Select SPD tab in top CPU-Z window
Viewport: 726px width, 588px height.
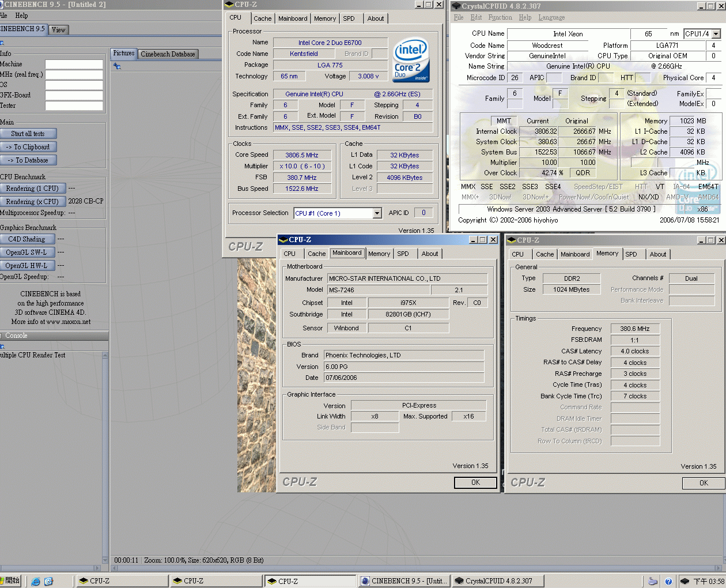(349, 18)
